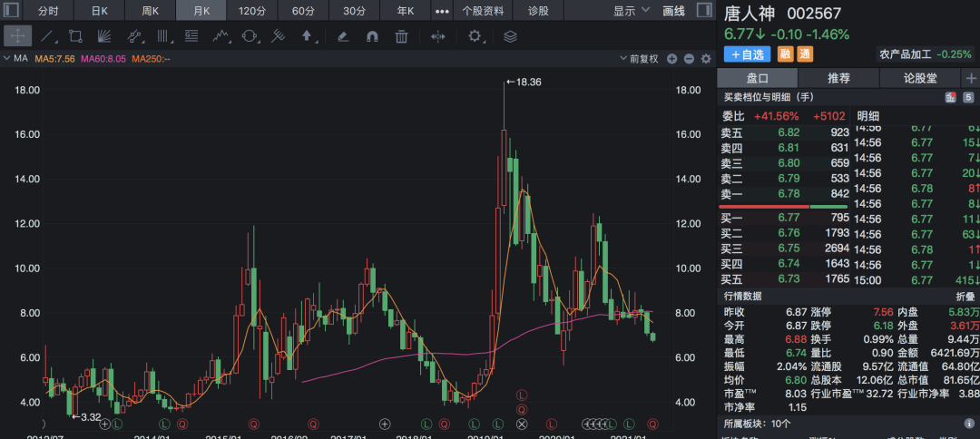Open the 前复权 adjustment dropdown
980x439 pixels.
pos(640,59)
